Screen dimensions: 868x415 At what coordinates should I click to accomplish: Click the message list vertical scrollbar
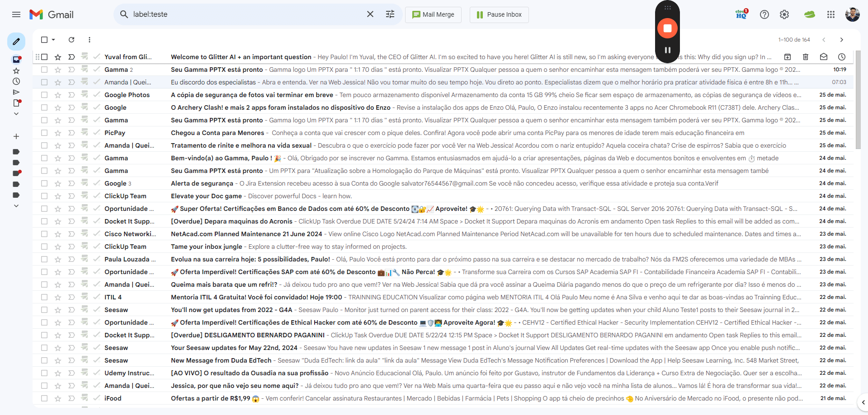point(858,99)
